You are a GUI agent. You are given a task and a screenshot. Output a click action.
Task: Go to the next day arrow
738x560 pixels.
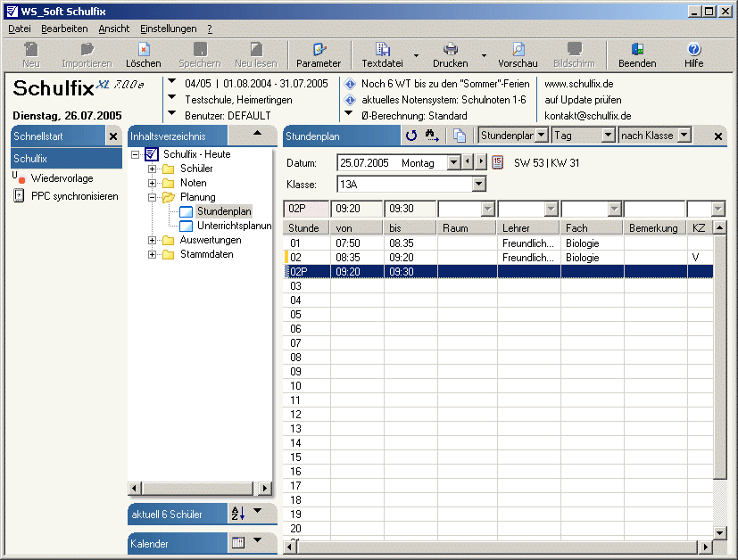tap(480, 162)
